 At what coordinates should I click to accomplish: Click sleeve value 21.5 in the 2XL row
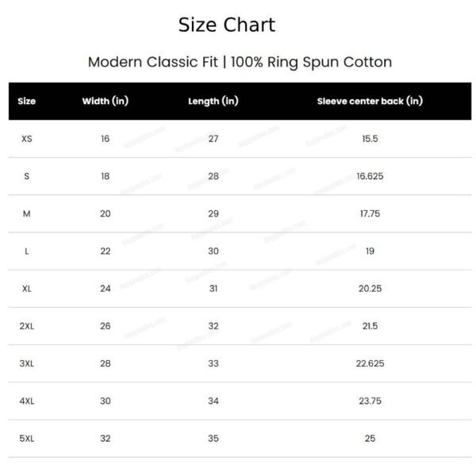(370, 326)
